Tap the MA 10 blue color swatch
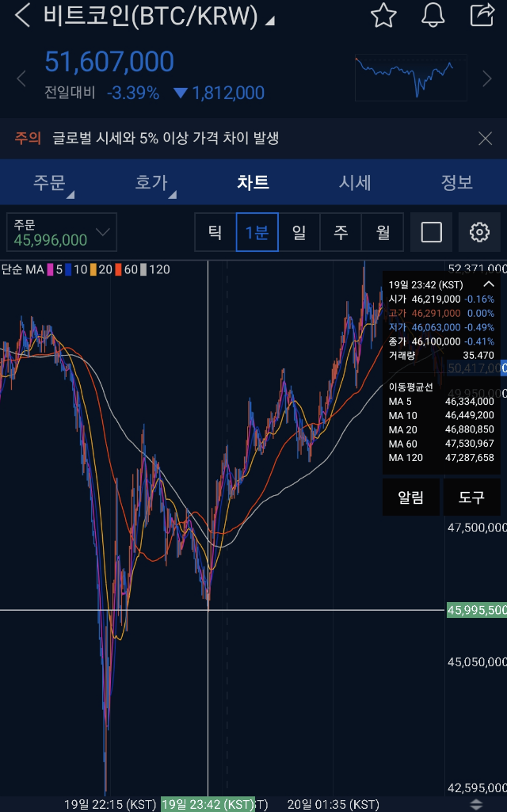This screenshot has height=812, width=507. coord(68,270)
